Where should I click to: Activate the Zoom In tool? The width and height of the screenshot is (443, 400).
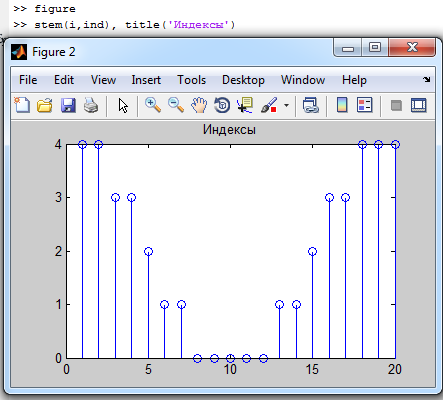point(153,105)
